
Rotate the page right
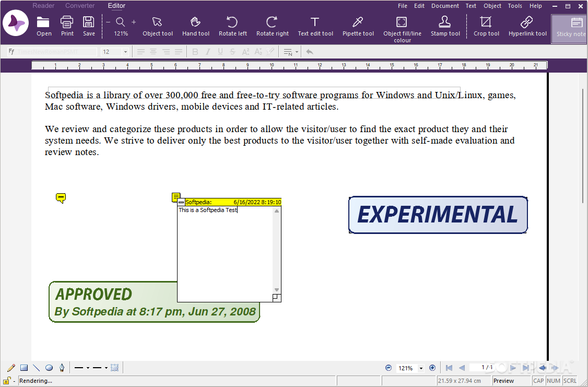click(272, 26)
